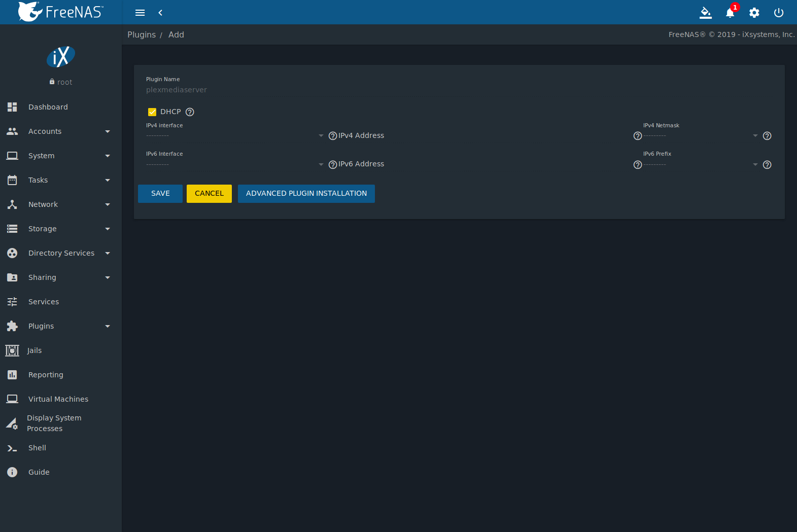Click the yellow Cancel button
The height and width of the screenshot is (532, 797).
[209, 194]
